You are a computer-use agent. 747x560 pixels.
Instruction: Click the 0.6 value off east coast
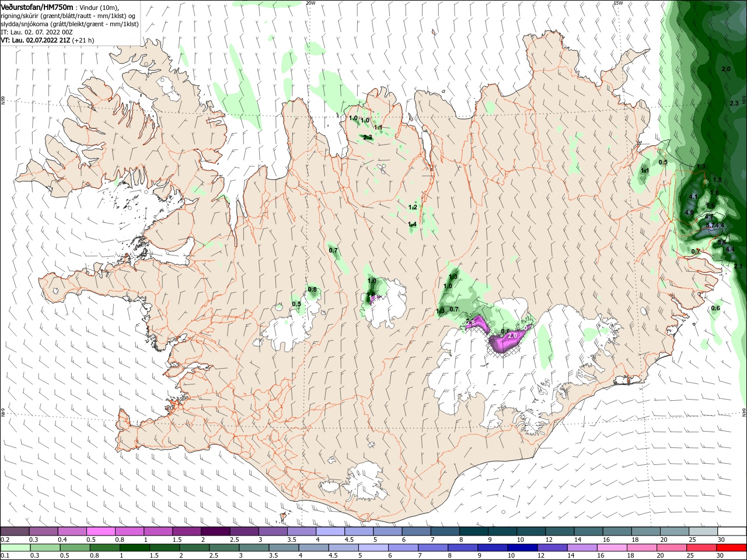click(716, 309)
